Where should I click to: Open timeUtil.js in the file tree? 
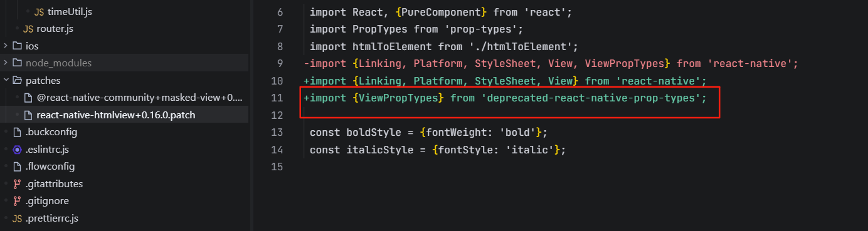click(x=69, y=11)
